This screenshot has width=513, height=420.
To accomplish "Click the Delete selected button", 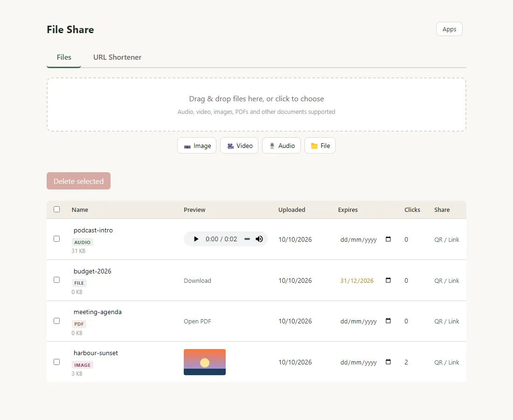I will point(78,181).
